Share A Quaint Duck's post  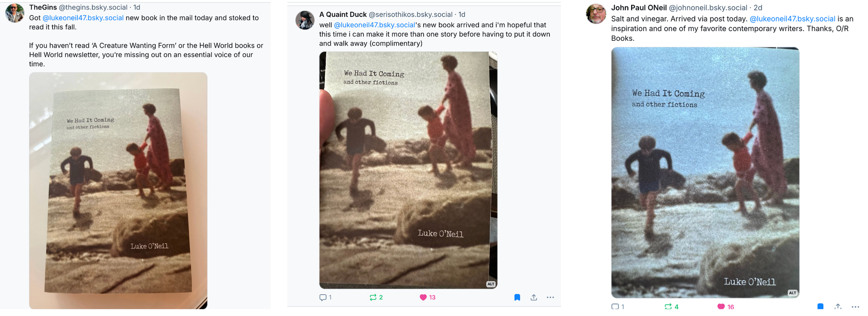tap(534, 297)
